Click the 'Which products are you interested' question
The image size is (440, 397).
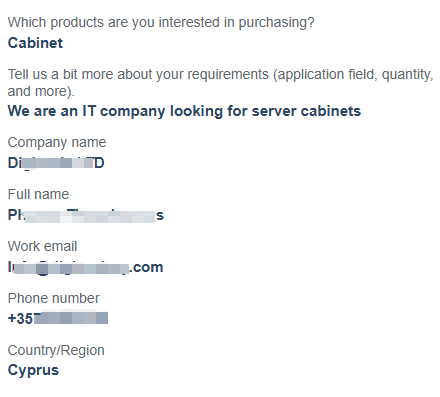(161, 23)
